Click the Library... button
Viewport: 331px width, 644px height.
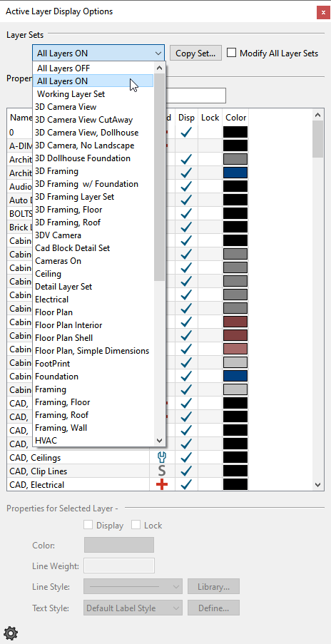click(213, 586)
